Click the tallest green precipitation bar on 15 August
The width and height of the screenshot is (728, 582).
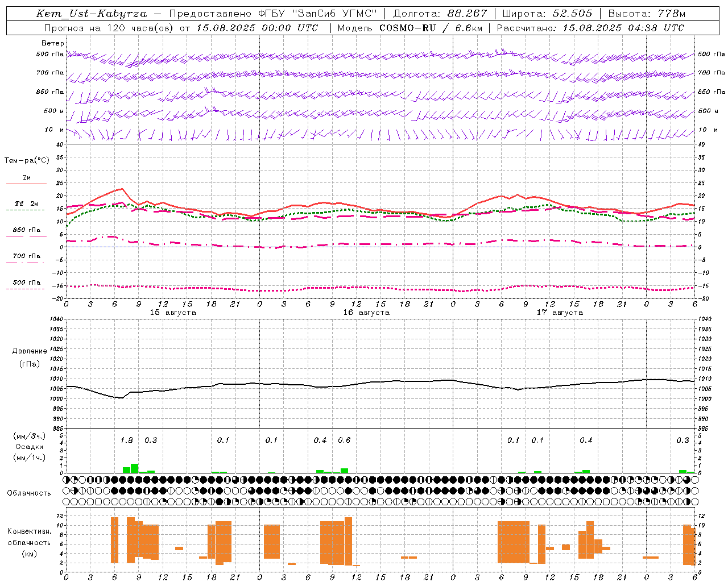[x=135, y=468]
